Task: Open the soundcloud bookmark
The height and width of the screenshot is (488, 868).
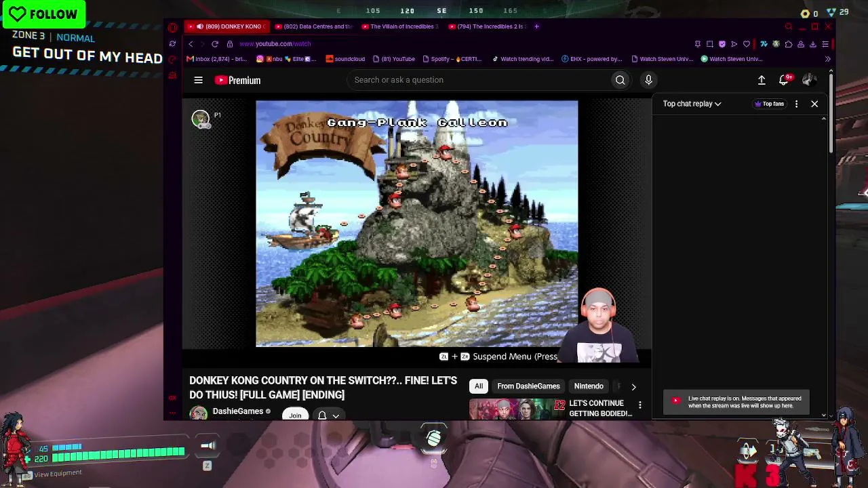Action: [345, 59]
